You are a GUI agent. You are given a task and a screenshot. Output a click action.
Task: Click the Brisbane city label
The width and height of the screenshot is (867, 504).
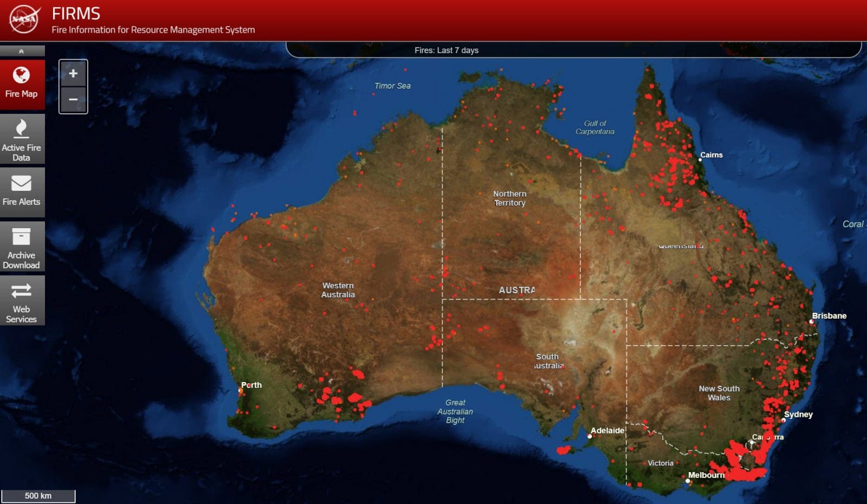click(829, 316)
